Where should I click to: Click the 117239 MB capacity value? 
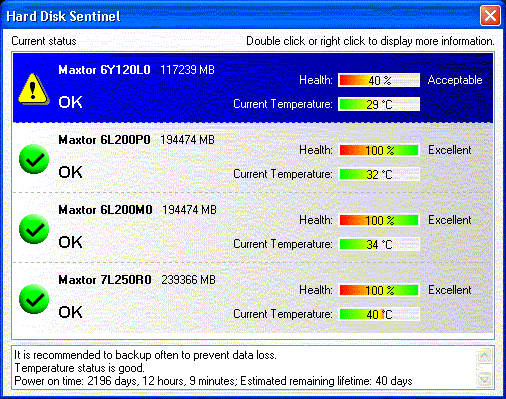tap(187, 70)
